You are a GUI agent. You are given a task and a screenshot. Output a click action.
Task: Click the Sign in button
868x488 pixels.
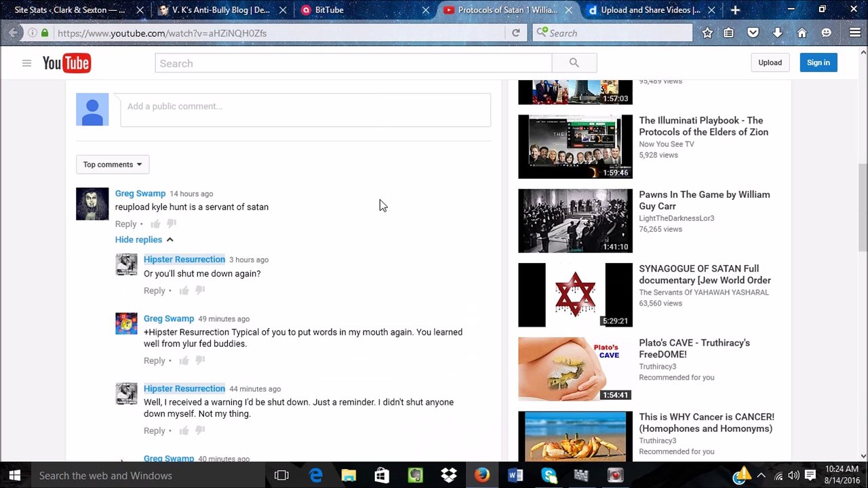click(818, 62)
